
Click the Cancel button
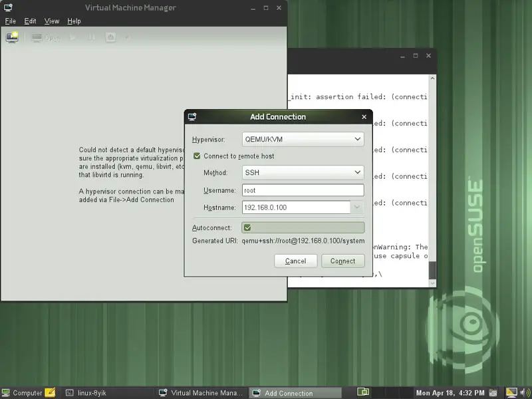point(295,261)
